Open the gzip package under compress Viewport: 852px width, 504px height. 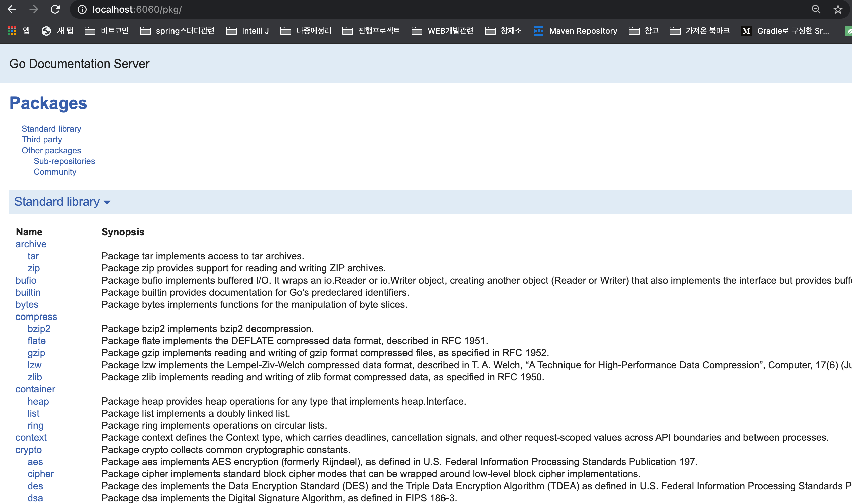(x=36, y=353)
